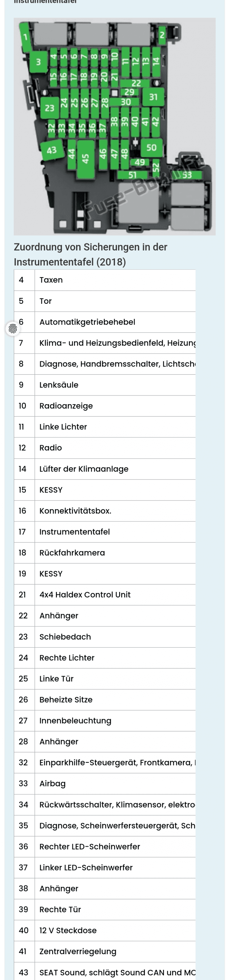The height and width of the screenshot is (980, 229).
Task: Select the Taxen row for fuse 4
Action: pos(105,280)
